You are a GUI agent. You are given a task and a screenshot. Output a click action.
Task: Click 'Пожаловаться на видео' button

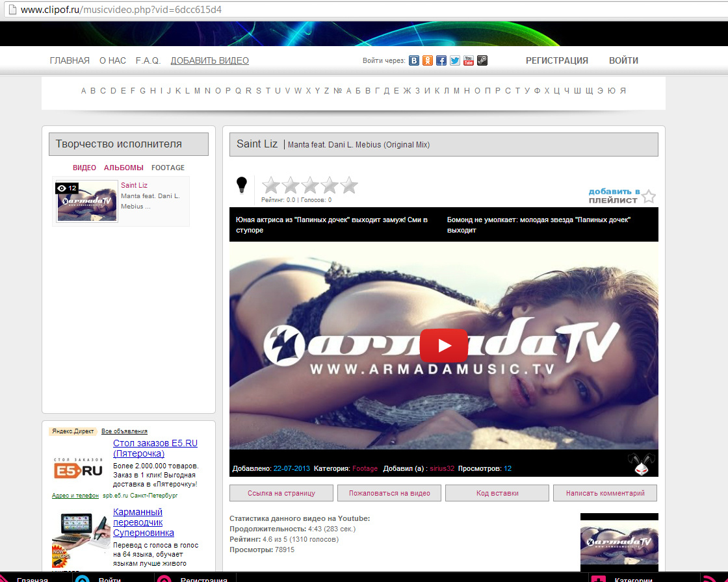coord(389,493)
